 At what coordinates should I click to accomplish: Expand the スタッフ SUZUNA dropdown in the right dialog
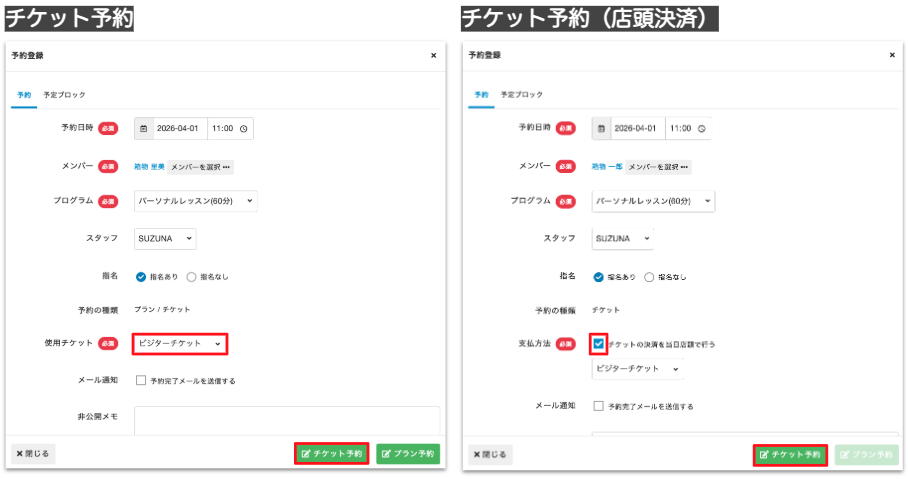(x=622, y=238)
